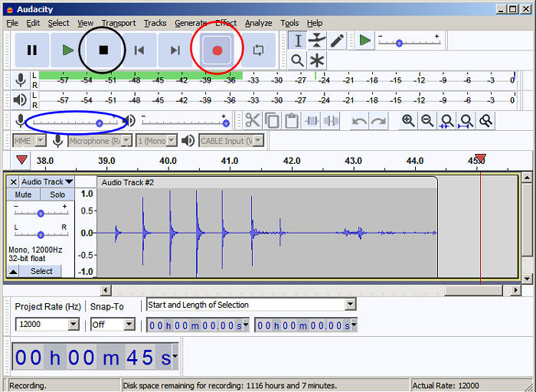Open the View menu
The image size is (536, 392).
[85, 23]
